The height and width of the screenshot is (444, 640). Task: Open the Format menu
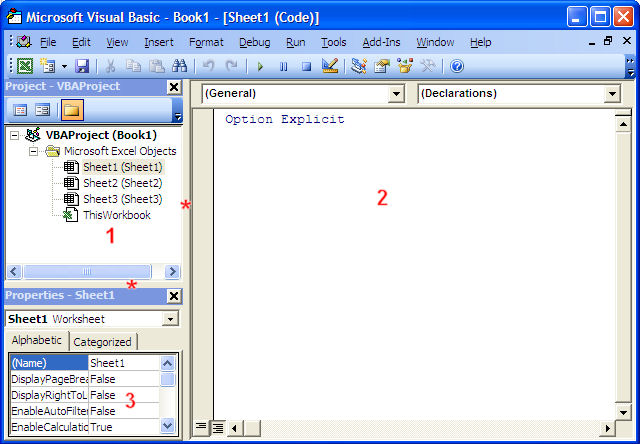[206, 42]
